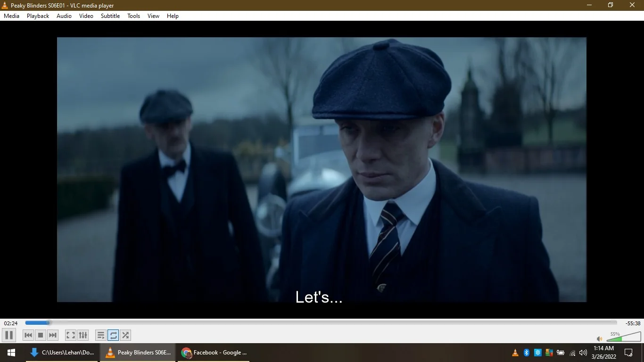Image resolution: width=644 pixels, height=362 pixels.
Task: Toggle the loop mode button
Action: [113, 335]
